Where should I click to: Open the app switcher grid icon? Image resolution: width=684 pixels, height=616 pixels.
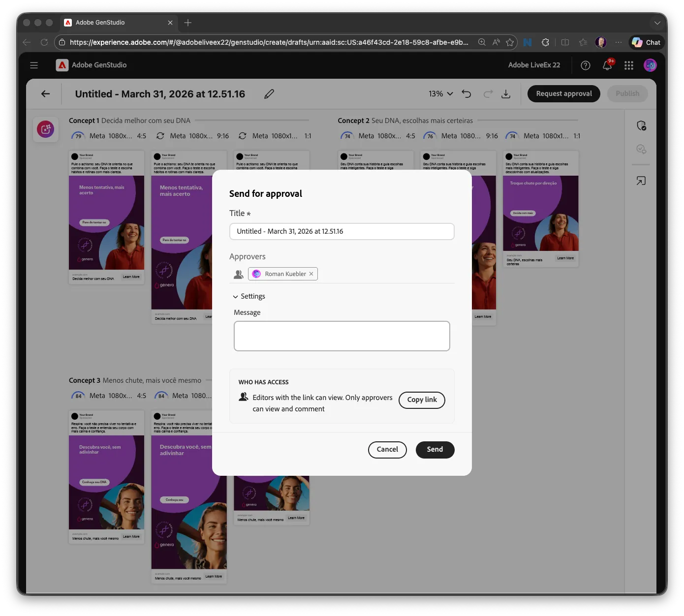[629, 65]
